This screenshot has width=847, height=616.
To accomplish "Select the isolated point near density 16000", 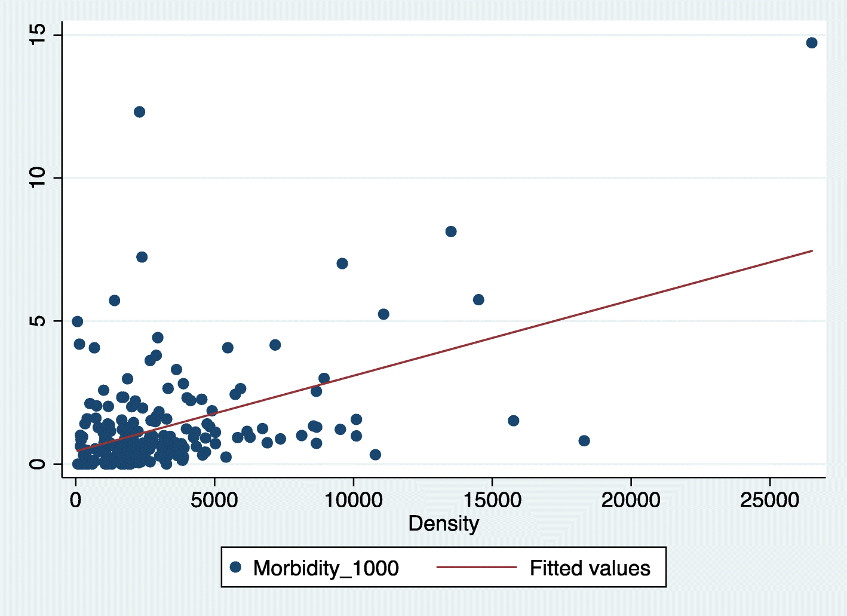I will (513, 421).
